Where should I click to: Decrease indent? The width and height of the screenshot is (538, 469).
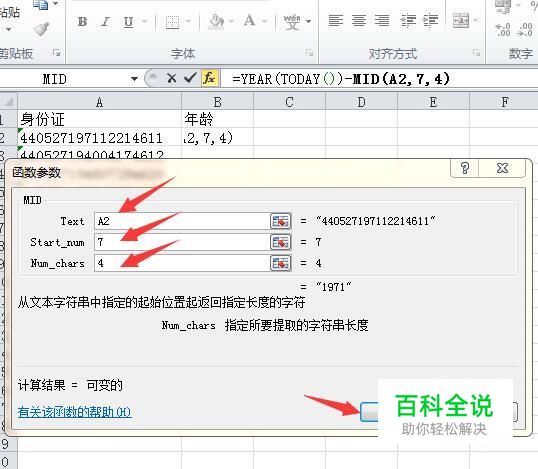coord(408,21)
